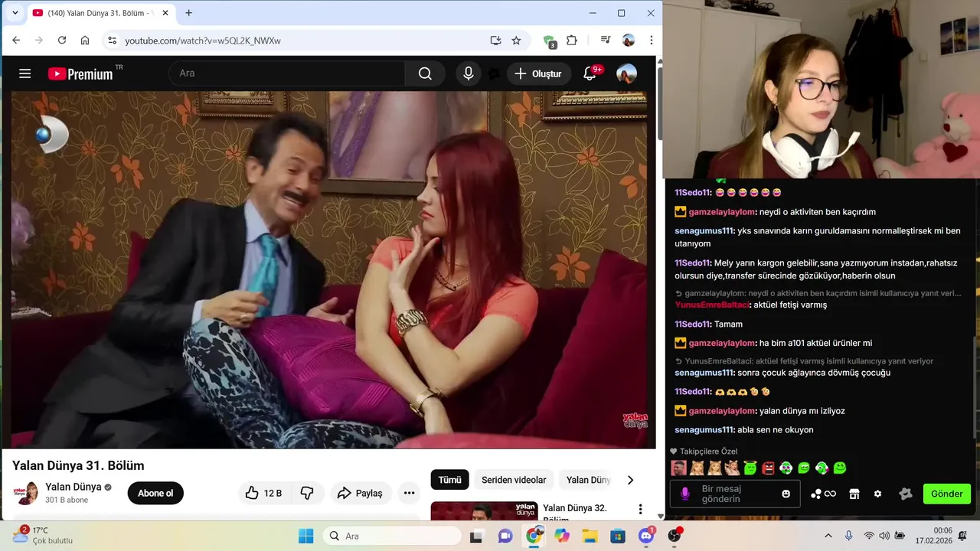Open the green shield extension icon

pyautogui.click(x=549, y=41)
